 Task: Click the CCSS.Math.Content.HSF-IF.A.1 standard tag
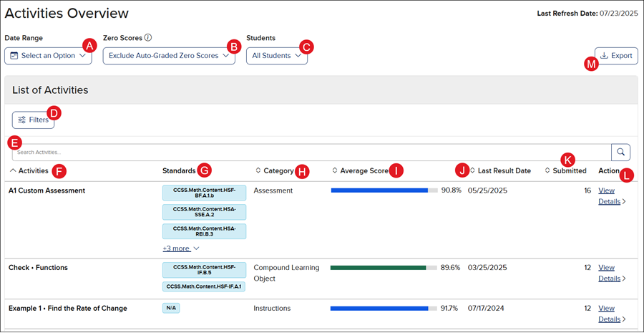(204, 286)
